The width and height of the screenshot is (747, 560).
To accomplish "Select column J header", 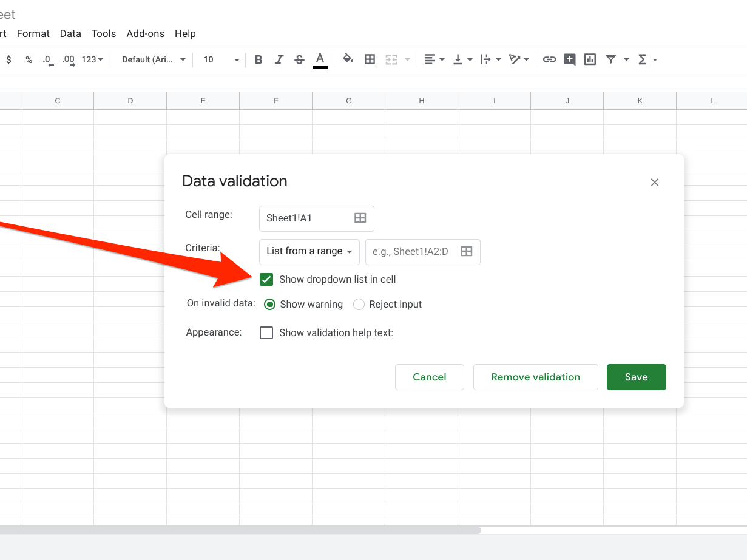I will coord(567,101).
